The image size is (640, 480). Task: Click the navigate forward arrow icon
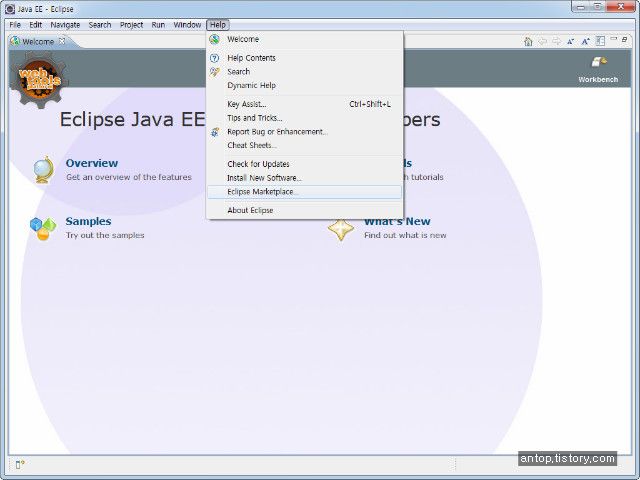tap(557, 41)
